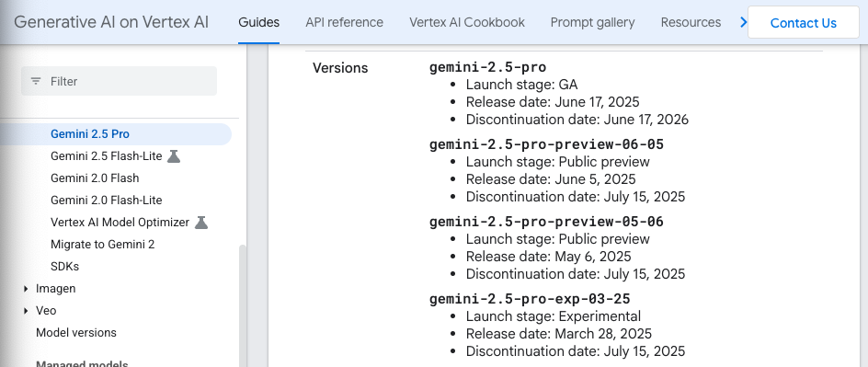Click the beaker icon next to Gemini 2.5 Flash-Lite
The image size is (868, 367).
[x=174, y=156]
